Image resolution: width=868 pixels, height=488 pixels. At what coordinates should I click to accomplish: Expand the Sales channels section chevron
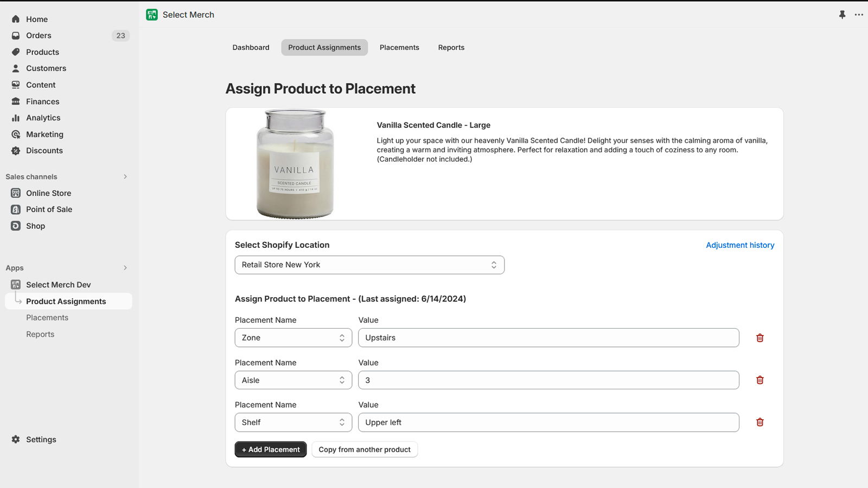[125, 177]
